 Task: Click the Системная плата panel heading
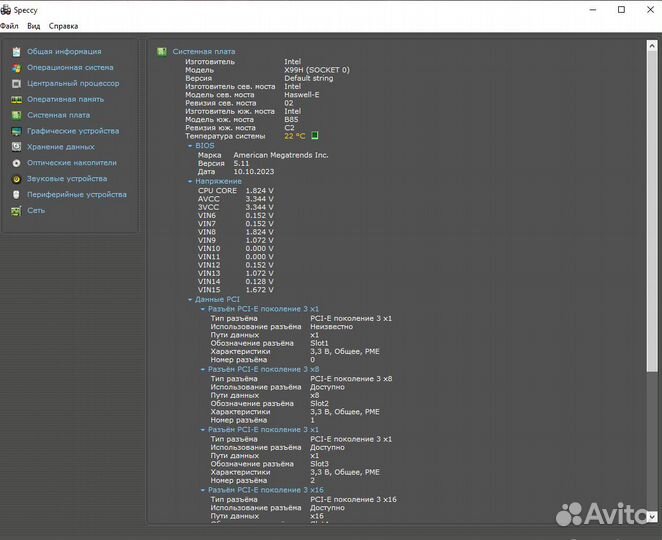tap(204, 52)
